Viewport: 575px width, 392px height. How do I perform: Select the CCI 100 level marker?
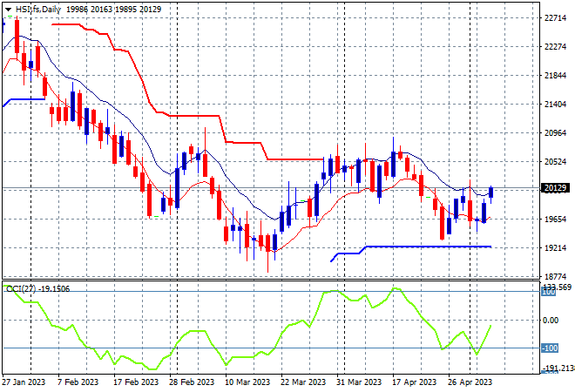pyautogui.click(x=549, y=293)
